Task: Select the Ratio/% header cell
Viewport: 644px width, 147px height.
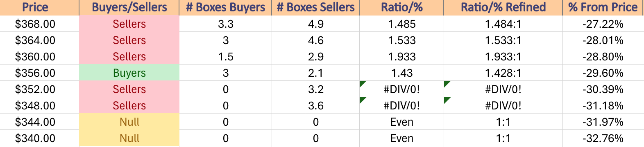Action: (401, 7)
